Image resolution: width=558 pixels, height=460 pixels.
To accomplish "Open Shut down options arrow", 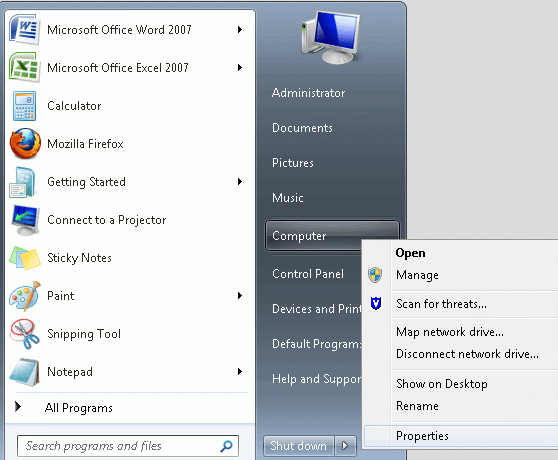I will (345, 445).
